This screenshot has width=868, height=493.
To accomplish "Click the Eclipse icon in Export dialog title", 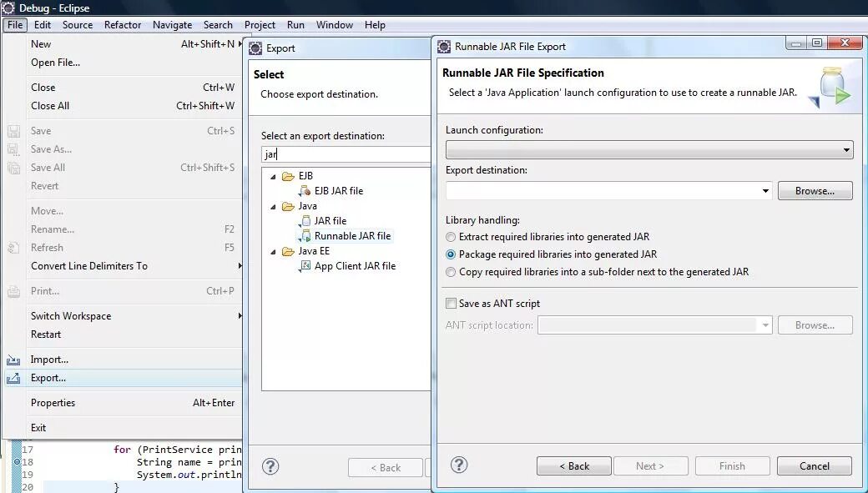I will coord(255,48).
